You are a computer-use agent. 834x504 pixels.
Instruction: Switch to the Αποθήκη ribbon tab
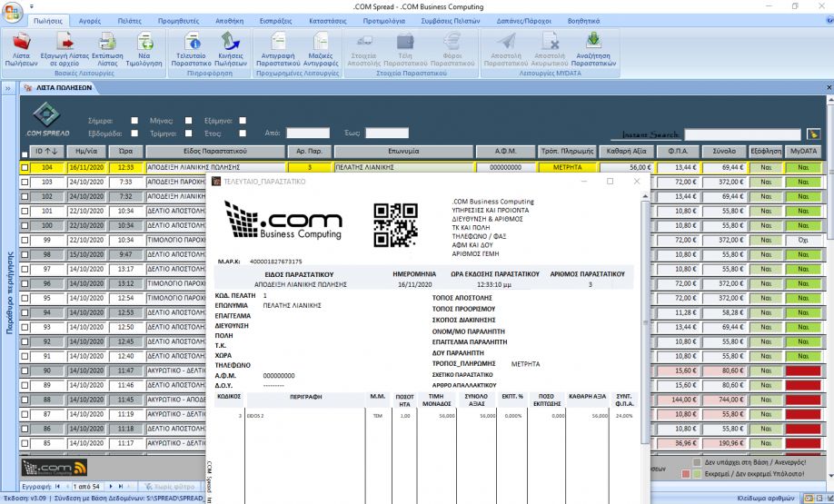(x=229, y=21)
